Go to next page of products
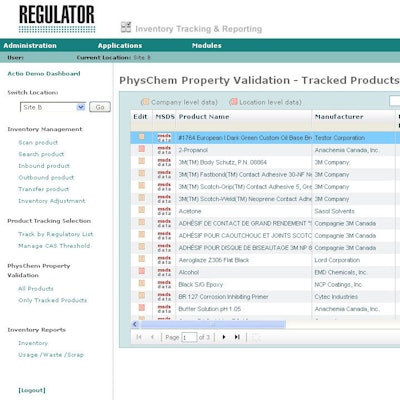Viewport: 400px width, 400px height. [x=224, y=337]
